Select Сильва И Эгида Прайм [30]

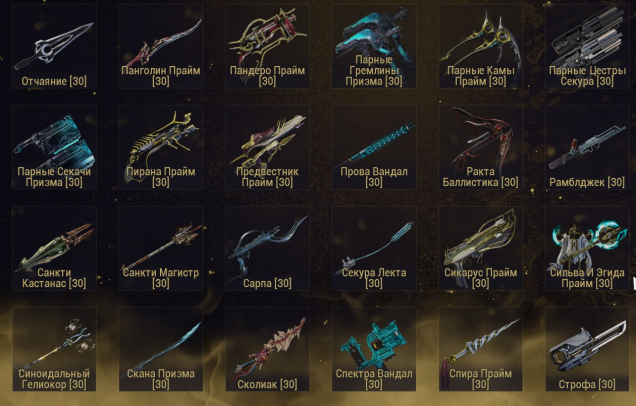[x=587, y=249]
